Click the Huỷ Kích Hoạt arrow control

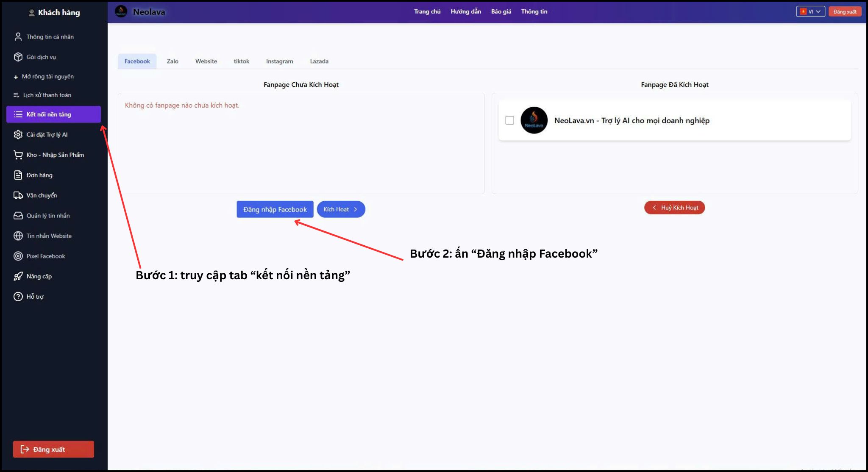click(654, 207)
